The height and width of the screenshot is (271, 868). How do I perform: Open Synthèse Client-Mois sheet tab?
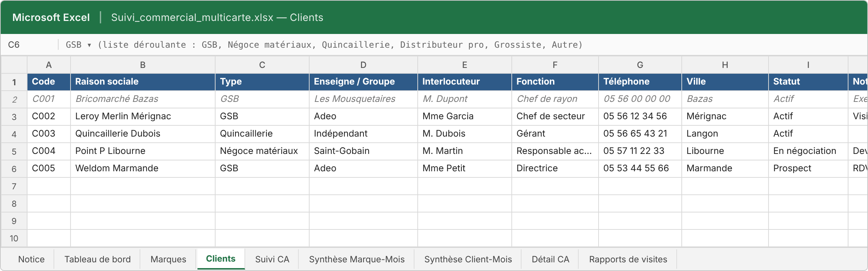[x=468, y=259]
